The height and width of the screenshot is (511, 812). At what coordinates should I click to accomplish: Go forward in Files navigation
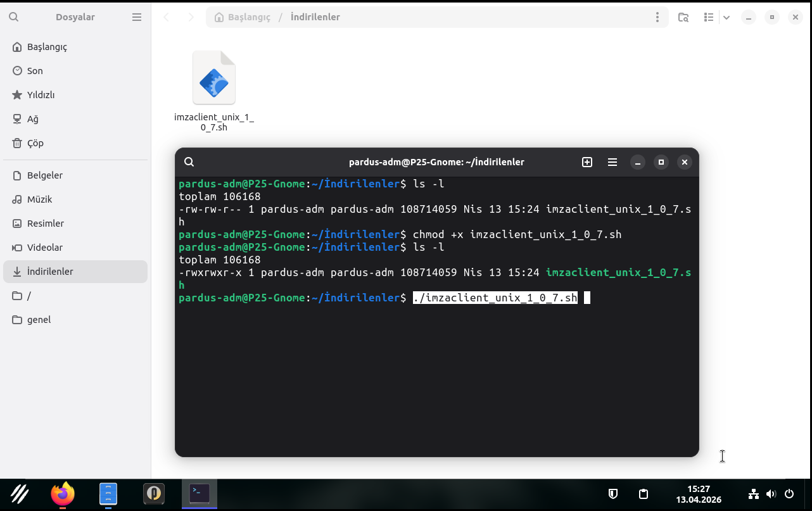pyautogui.click(x=191, y=17)
